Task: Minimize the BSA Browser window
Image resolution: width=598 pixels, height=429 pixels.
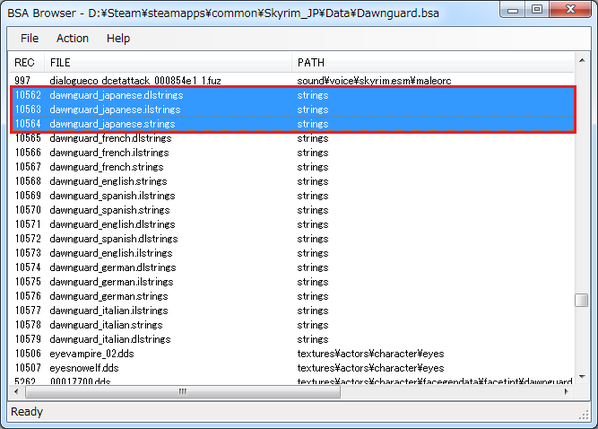Action: [x=513, y=9]
